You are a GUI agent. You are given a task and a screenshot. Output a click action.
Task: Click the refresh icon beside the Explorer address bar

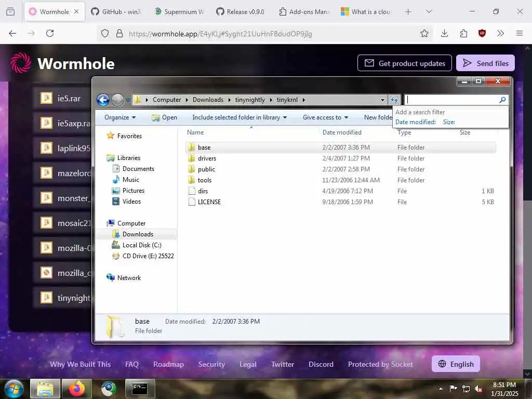click(394, 100)
